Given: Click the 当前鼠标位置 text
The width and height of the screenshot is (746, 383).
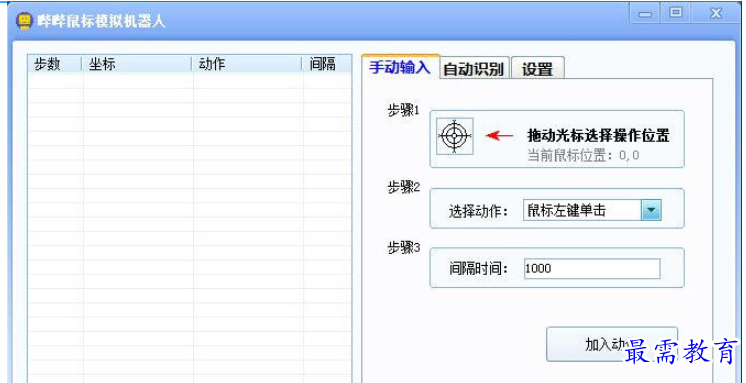Looking at the screenshot, I should pyautogui.click(x=583, y=155).
